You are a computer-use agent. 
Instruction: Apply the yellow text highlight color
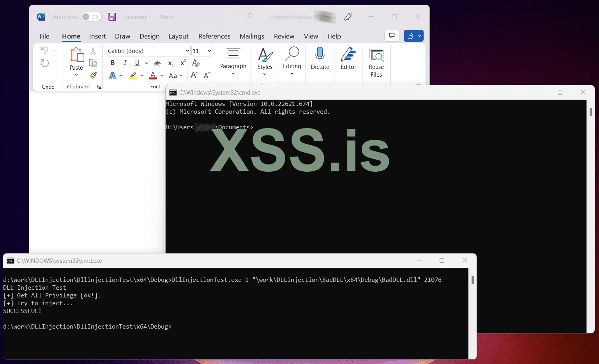point(133,76)
